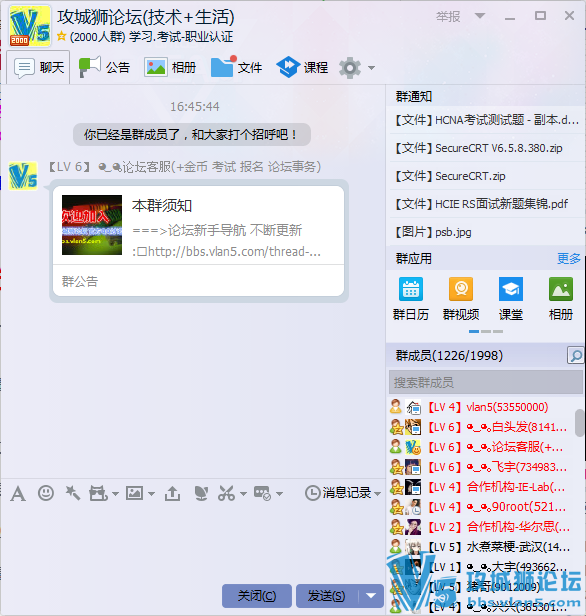The width and height of the screenshot is (586, 616).
Task: Open the 群视频 group video app
Action: click(461, 299)
